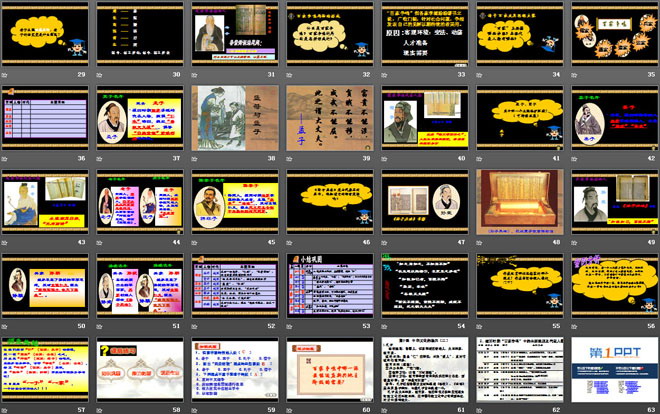The height and width of the screenshot is (414, 660).
Task: Select slide 59 thumbnail with multiple-choice questions
Action: (x=235, y=369)
